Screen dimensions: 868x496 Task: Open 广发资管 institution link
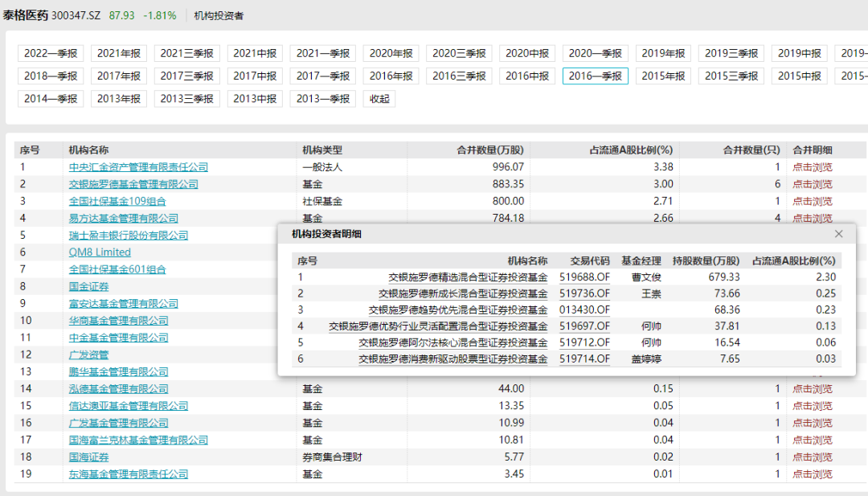pos(88,355)
